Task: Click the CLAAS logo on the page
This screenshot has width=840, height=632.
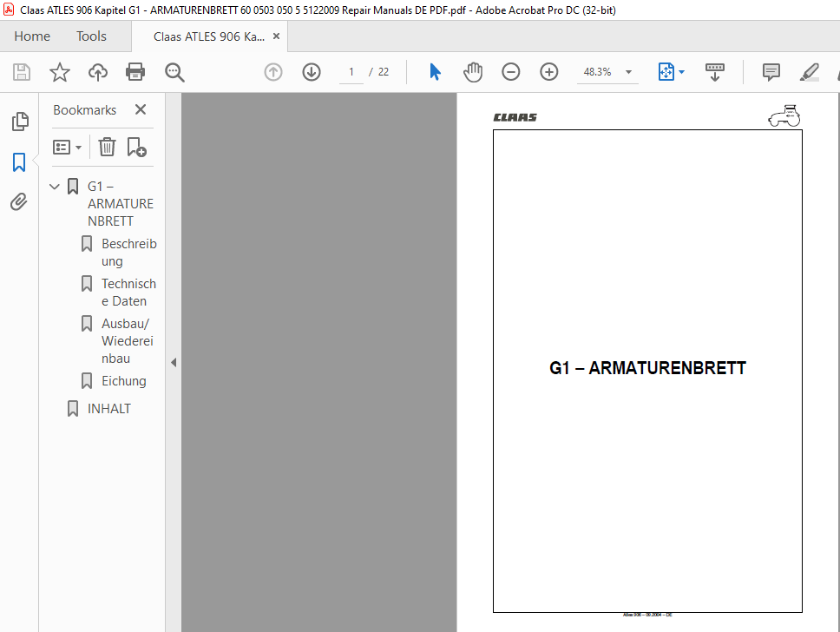Action: tap(515, 117)
